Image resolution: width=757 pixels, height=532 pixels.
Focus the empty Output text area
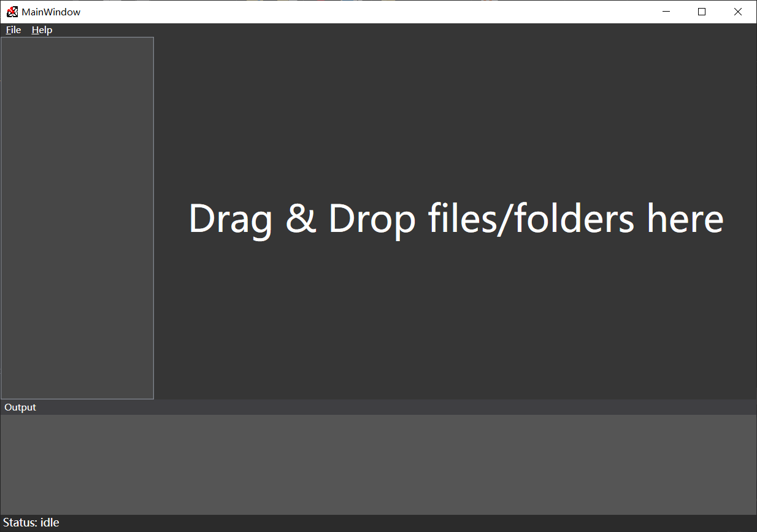tap(378, 465)
